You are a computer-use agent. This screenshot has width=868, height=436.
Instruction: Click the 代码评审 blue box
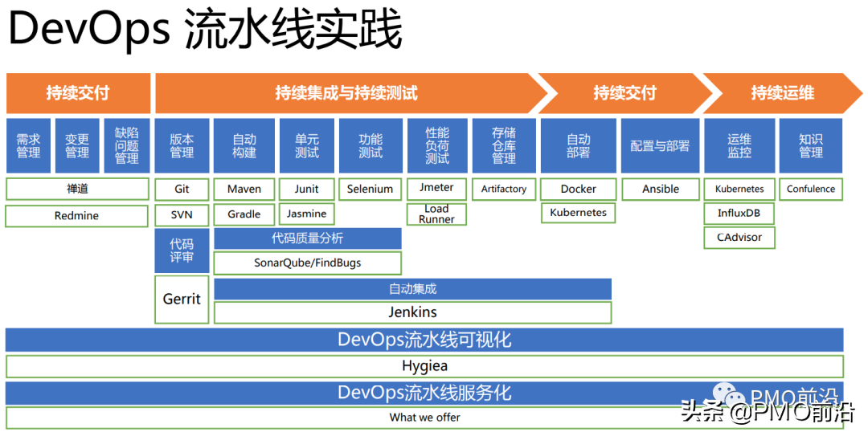click(182, 251)
